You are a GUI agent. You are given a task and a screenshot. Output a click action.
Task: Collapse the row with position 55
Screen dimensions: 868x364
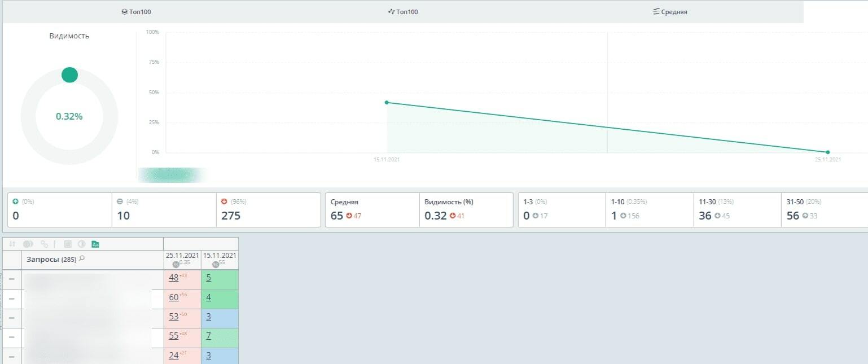click(x=12, y=337)
